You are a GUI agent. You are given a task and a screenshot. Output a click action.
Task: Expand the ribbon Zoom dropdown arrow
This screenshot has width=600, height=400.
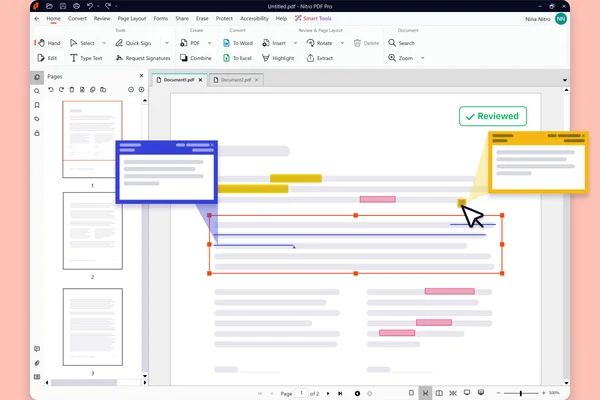click(x=422, y=58)
